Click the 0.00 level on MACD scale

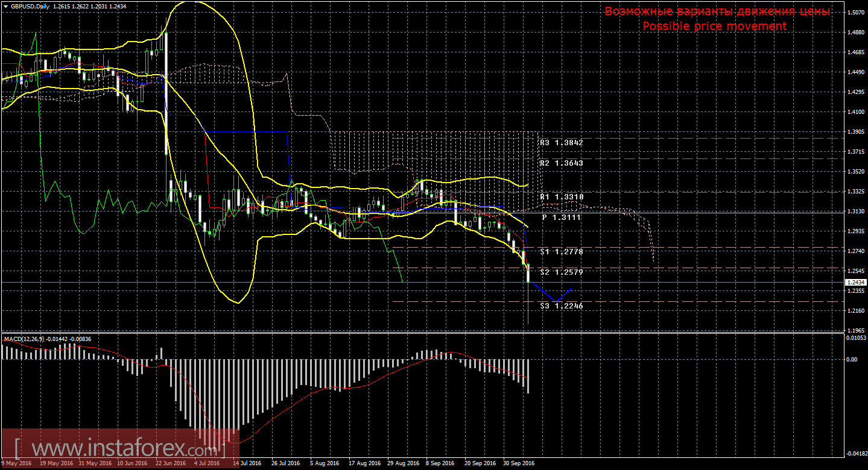852,359
